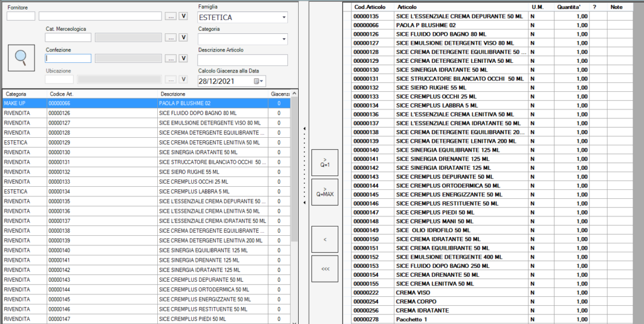Image resolution: width=644 pixels, height=324 pixels.
Task: Remove selected article with single < arrow
Action: [x=325, y=239]
